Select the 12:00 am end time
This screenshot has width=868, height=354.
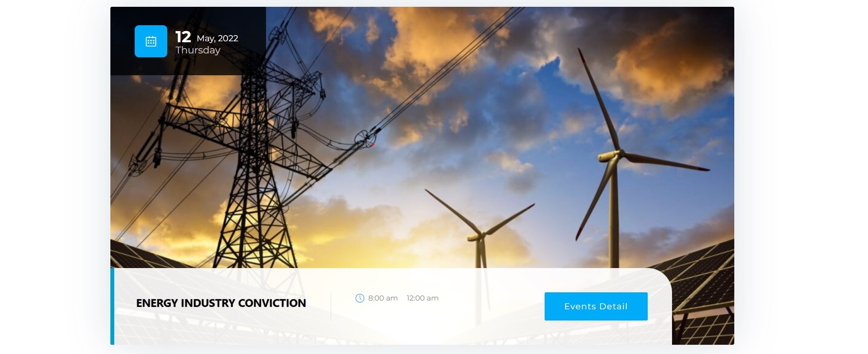click(x=423, y=298)
